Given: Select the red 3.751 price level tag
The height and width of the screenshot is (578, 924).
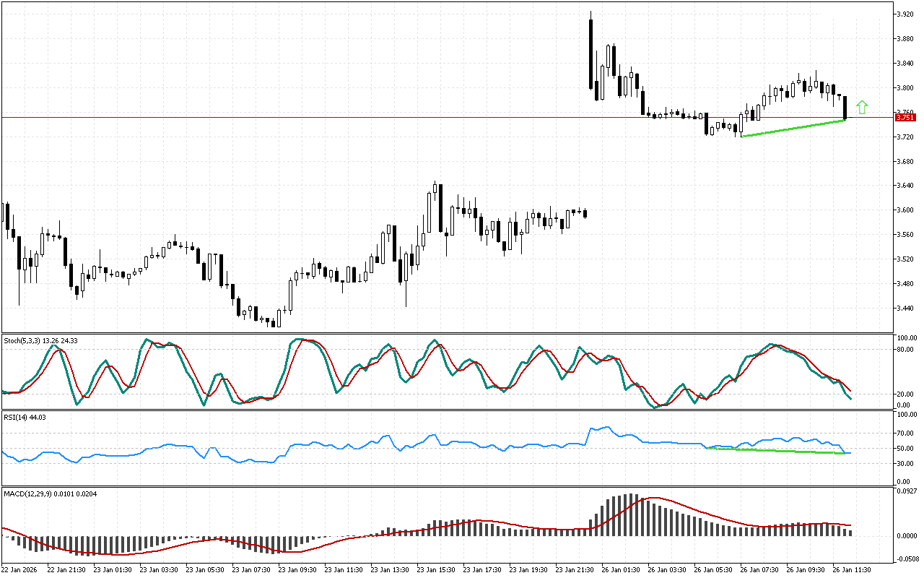Looking at the screenshot, I should pyautogui.click(x=905, y=117).
